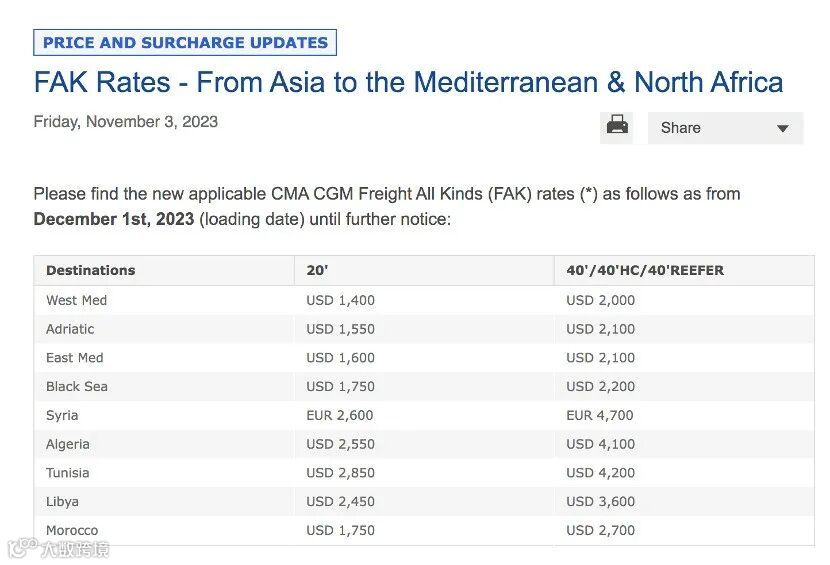Click the EUR 2,600 Syria rate
Image resolution: width=830 pixels, height=565 pixels.
(340, 415)
